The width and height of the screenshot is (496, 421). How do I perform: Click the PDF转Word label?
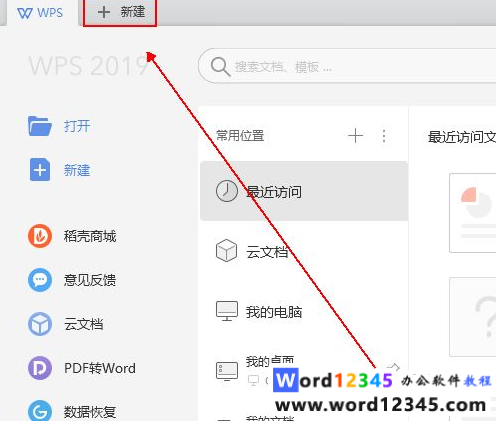[100, 368]
